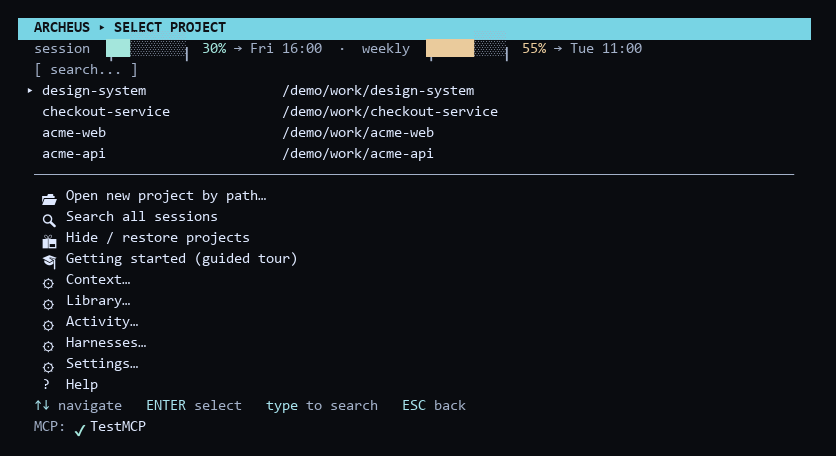
Task: Click the question mark icon beside Help
Action: click(46, 384)
